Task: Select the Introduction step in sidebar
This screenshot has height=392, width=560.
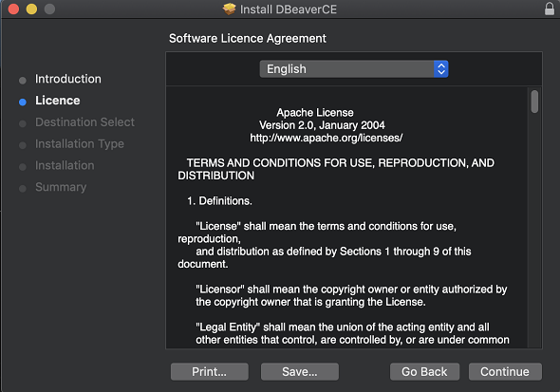Action: click(67, 79)
